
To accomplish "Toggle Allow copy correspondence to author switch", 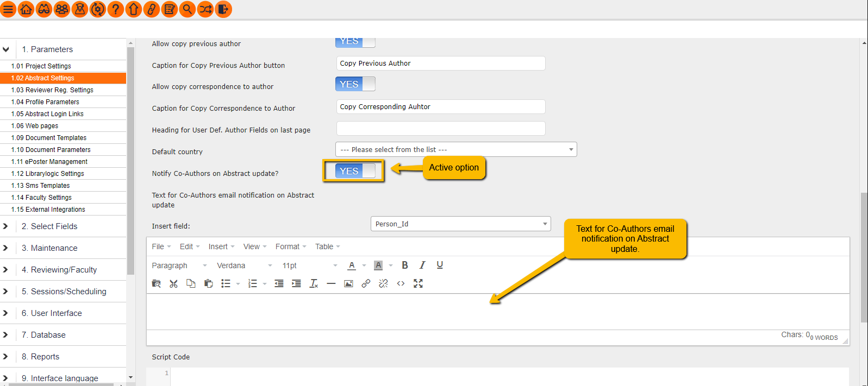I will 355,84.
